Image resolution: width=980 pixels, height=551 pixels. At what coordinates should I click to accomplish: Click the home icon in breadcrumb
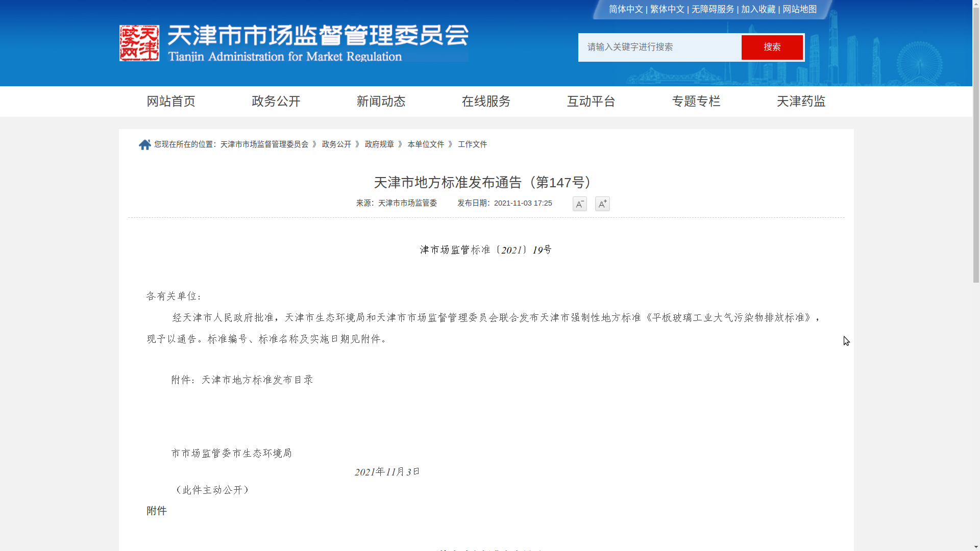144,145
